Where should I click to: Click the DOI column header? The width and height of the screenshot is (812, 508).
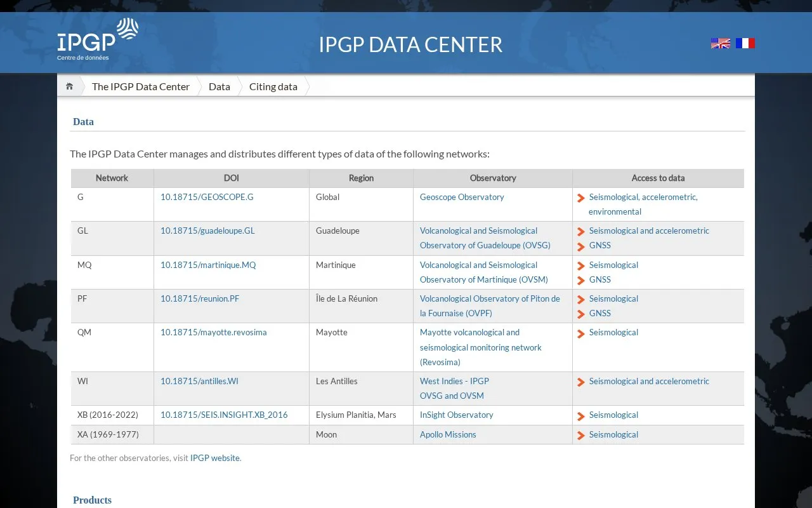(232, 178)
